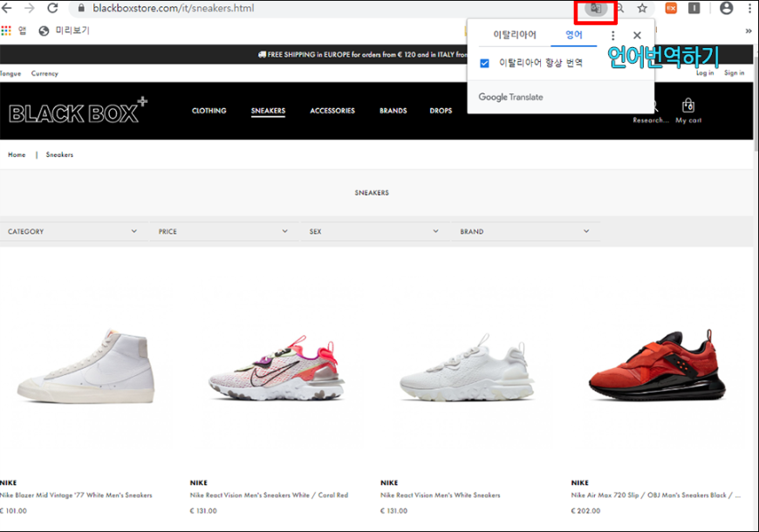Open the Tongue language selector
759x532 pixels.
tap(10, 73)
